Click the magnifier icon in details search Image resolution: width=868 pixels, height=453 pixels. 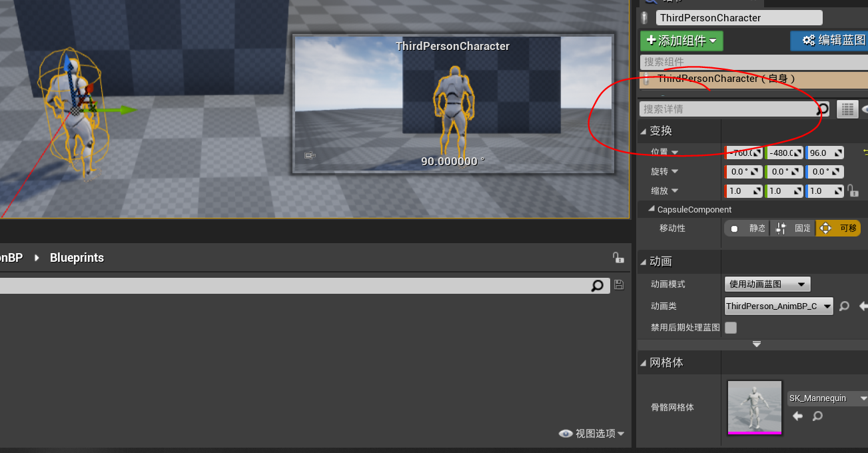coord(823,109)
